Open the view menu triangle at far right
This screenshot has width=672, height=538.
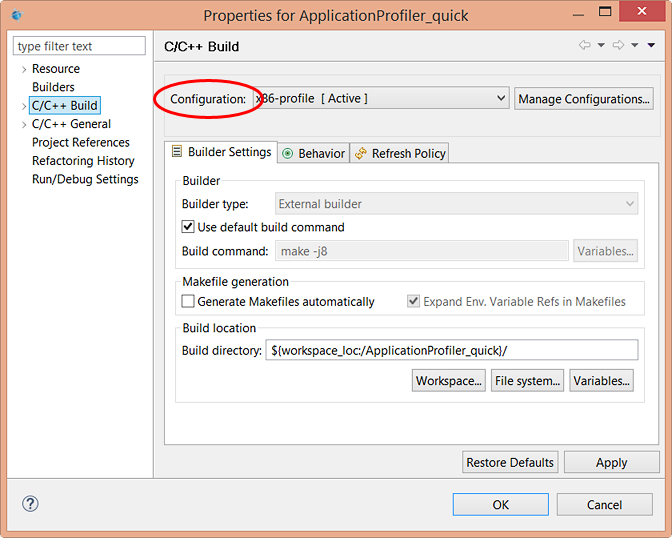649,45
